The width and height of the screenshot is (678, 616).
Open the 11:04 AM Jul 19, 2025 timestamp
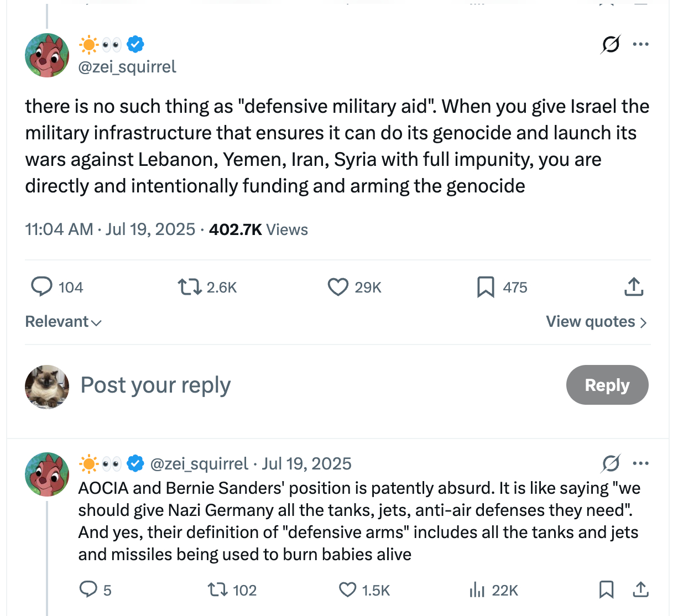pos(110,229)
